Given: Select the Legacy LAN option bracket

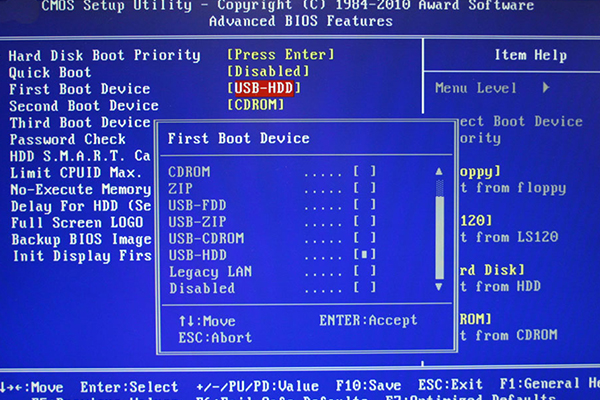Looking at the screenshot, I should (x=365, y=271).
